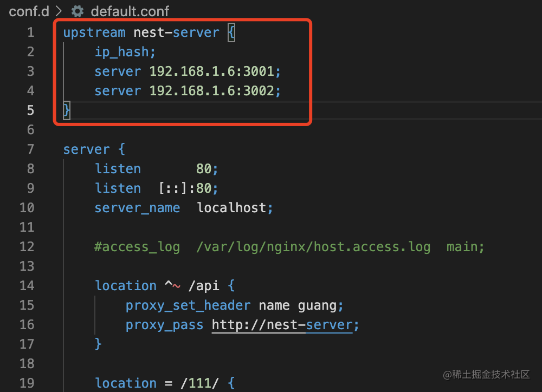Click line number 14 in the gutter
This screenshot has width=542, height=392.
[x=27, y=286]
